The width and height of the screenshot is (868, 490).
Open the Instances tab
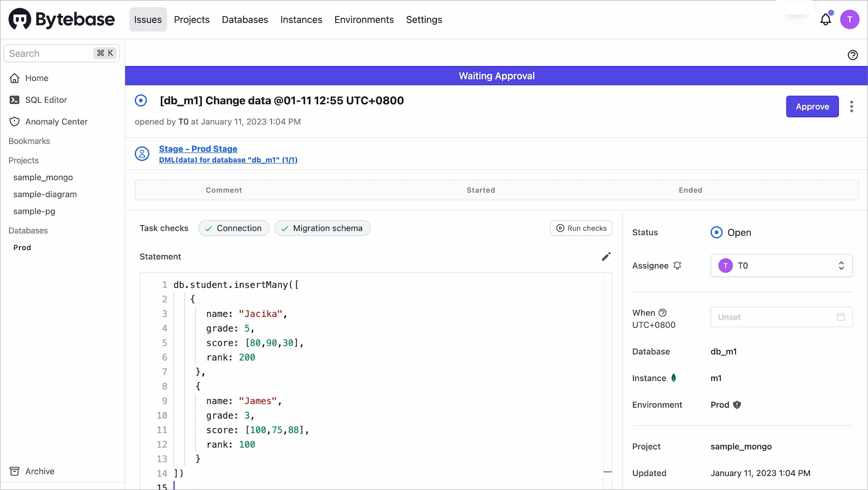pyautogui.click(x=301, y=20)
